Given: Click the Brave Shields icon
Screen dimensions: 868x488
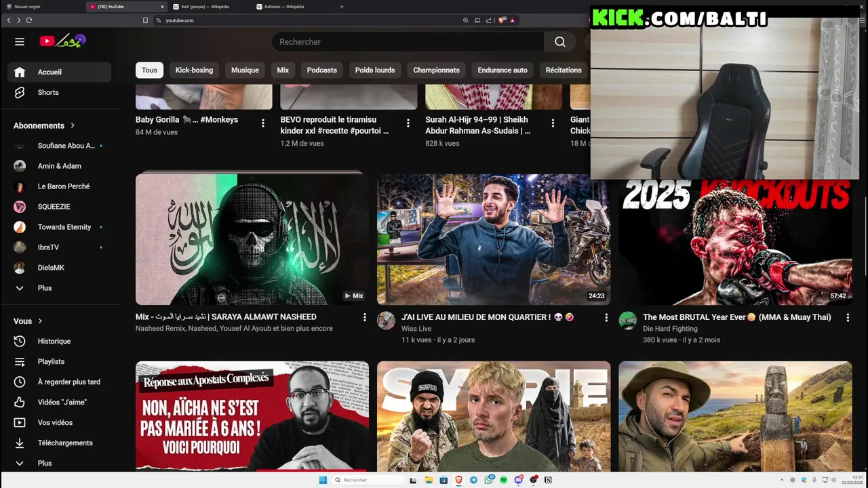Looking at the screenshot, I should point(502,20).
